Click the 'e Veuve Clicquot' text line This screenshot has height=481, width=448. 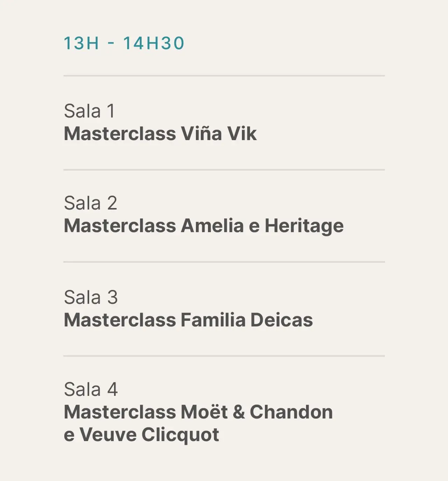[141, 435]
